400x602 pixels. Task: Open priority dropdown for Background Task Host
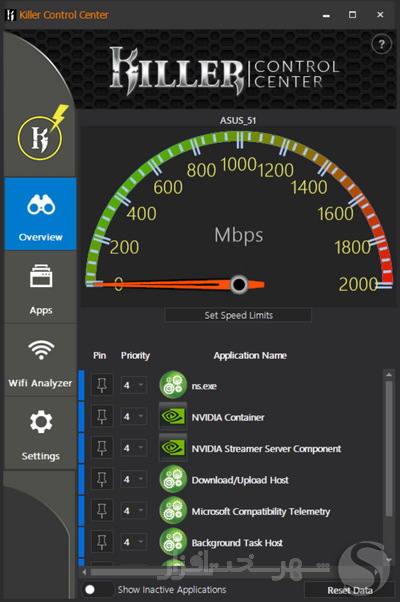point(133,542)
